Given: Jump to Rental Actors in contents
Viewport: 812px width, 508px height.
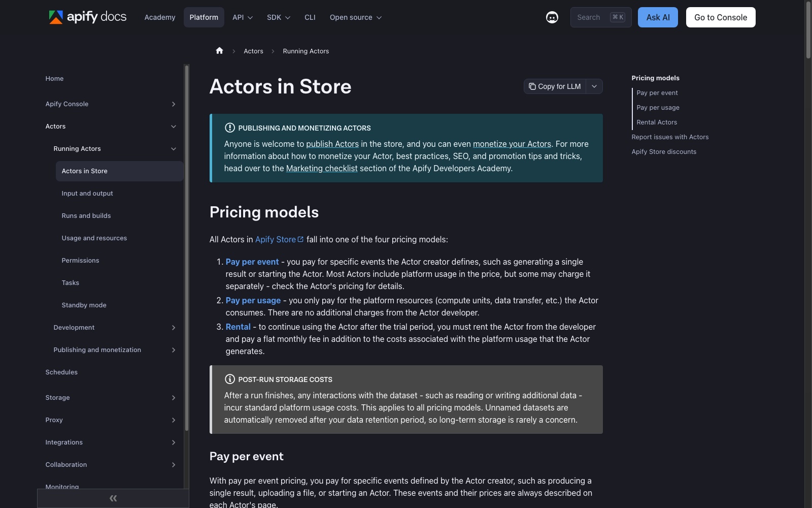Looking at the screenshot, I should coord(657,122).
